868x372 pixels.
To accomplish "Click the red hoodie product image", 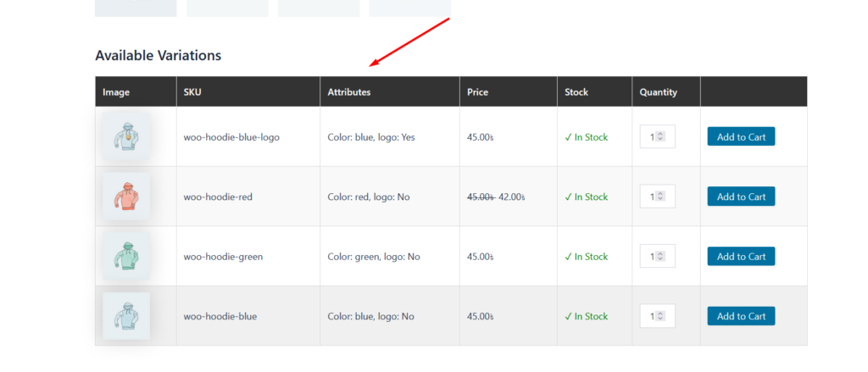I will click(126, 197).
